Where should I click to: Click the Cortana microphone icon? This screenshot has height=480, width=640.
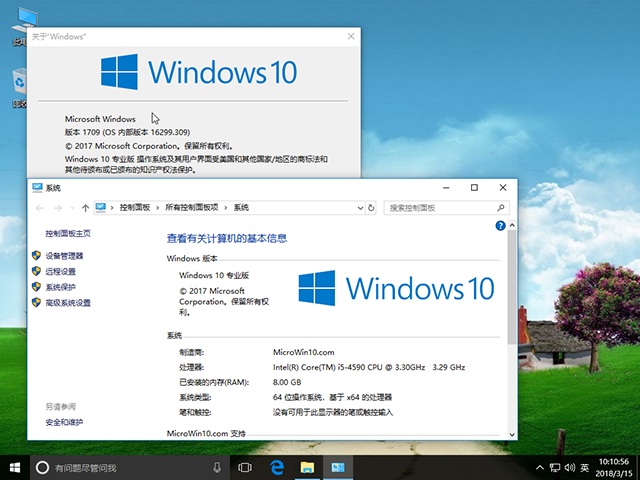(x=217, y=467)
